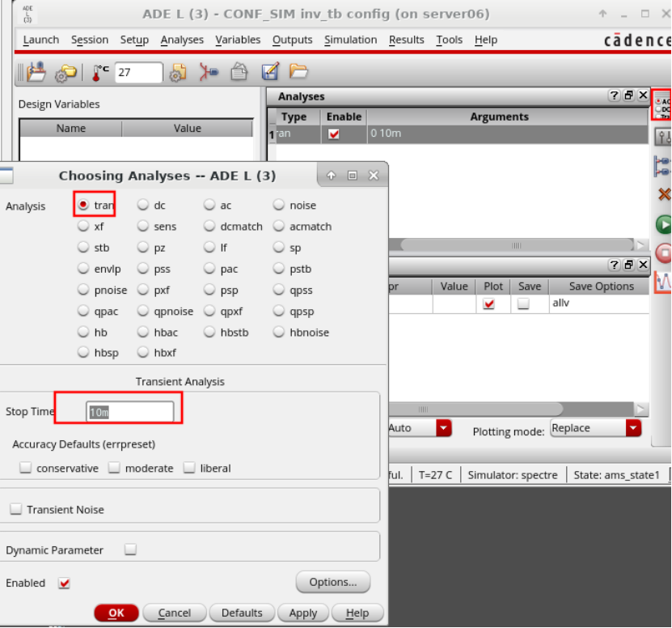Viewport: 672px width, 628px height.
Task: Click the thermometer temperature icon
Action: [99, 73]
